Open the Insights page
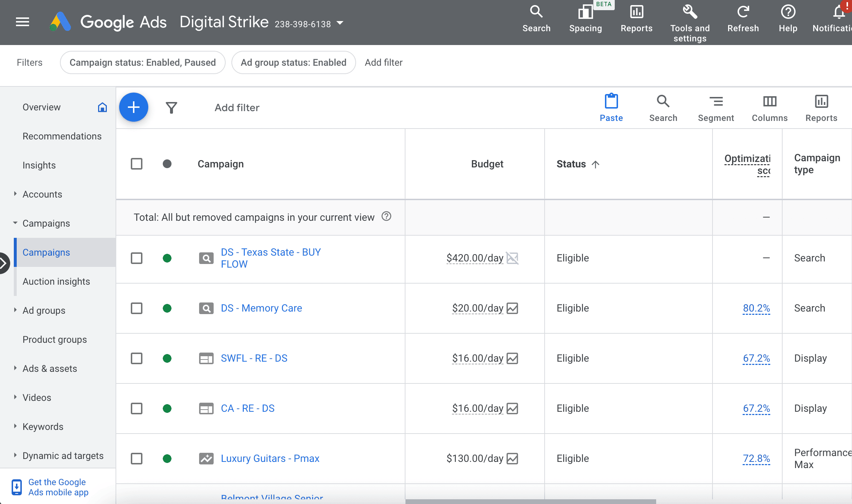The height and width of the screenshot is (504, 852). (x=39, y=165)
